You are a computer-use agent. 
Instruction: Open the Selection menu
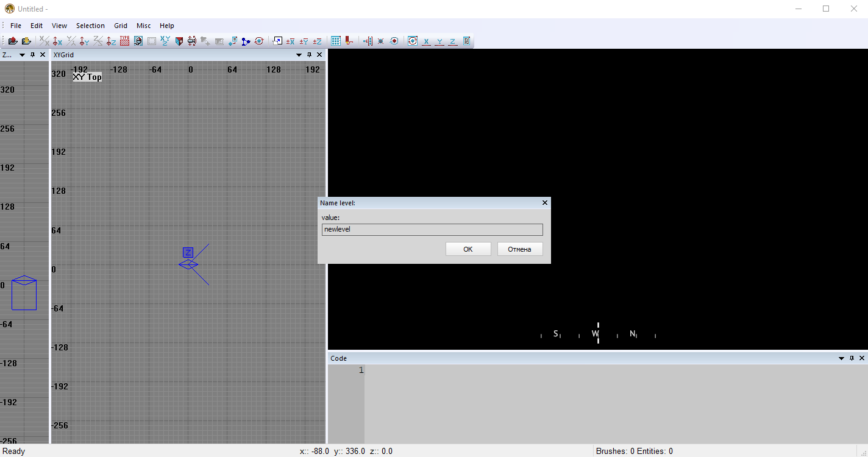(x=90, y=26)
